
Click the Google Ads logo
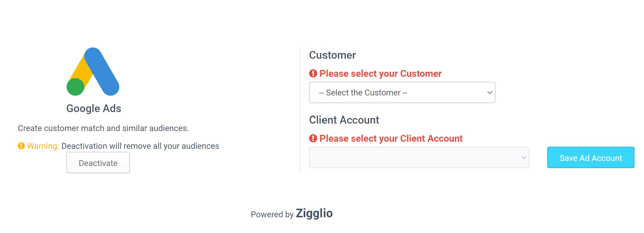coord(93,72)
